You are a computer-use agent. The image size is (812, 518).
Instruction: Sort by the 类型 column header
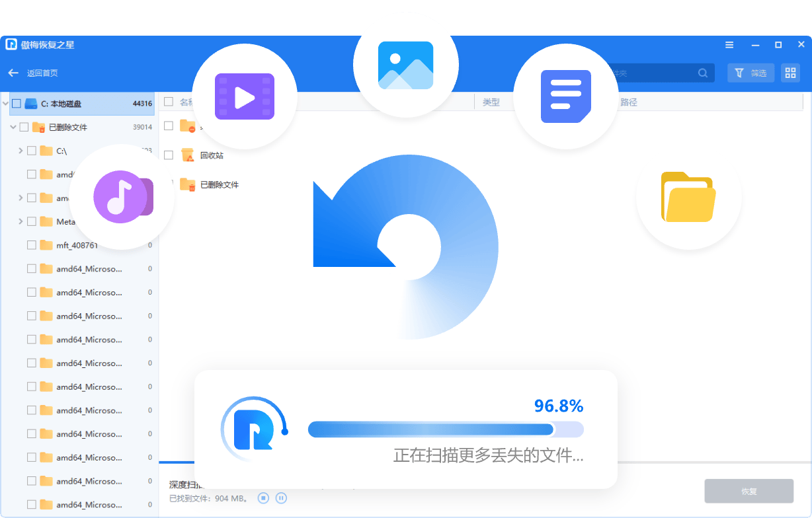(x=491, y=102)
